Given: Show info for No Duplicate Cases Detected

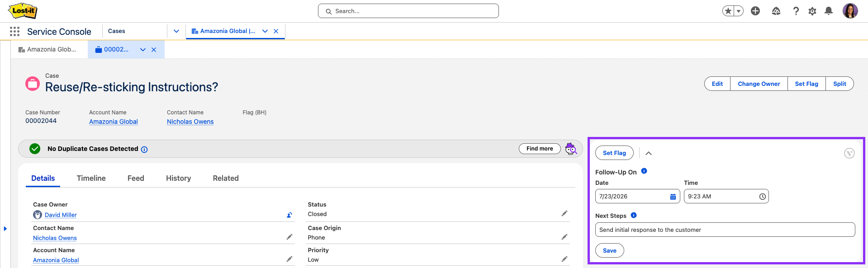Looking at the screenshot, I should 144,150.
